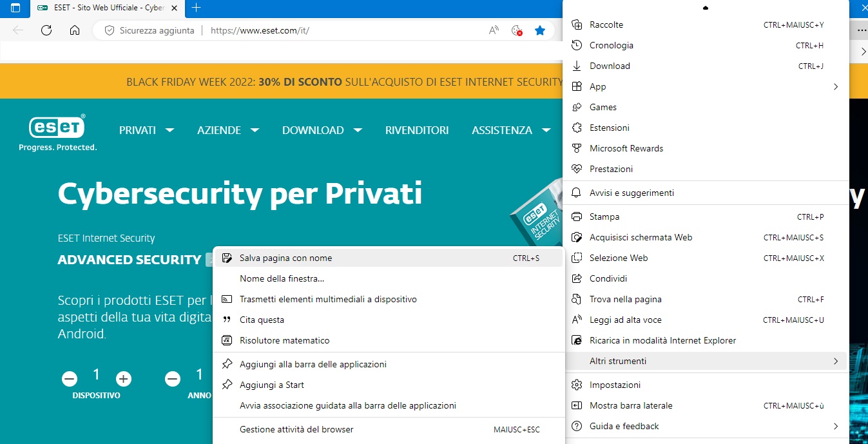868x444 pixels.
Task: Switch to the ESET Sito Web Ufficiale tab
Action: pos(108,8)
